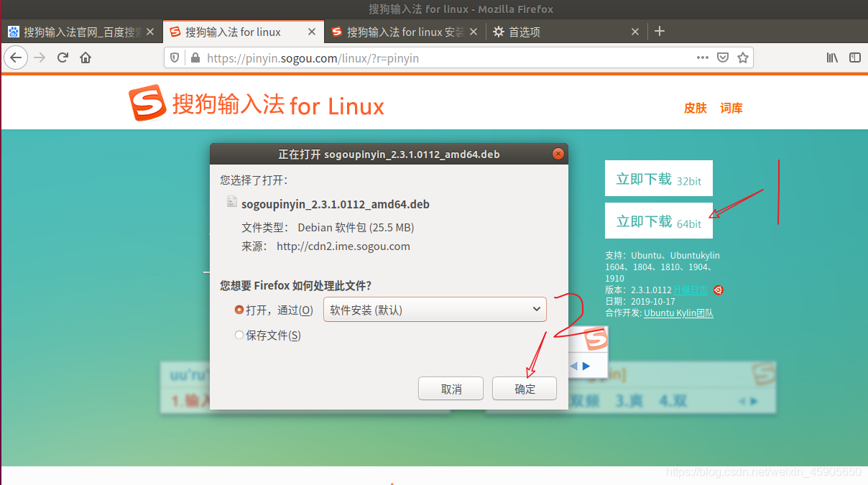This screenshot has height=485, width=868.
Task: Open a new tab with the plus button
Action: [x=660, y=31]
